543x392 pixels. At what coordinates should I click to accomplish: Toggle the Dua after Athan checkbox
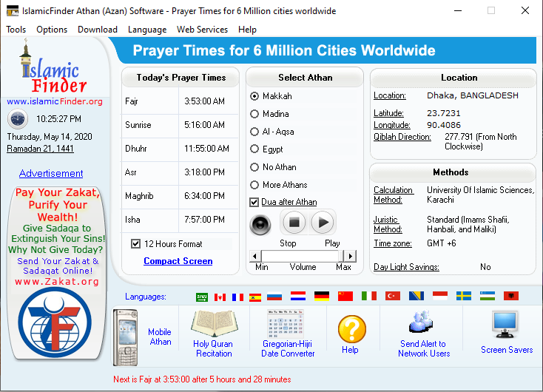254,202
